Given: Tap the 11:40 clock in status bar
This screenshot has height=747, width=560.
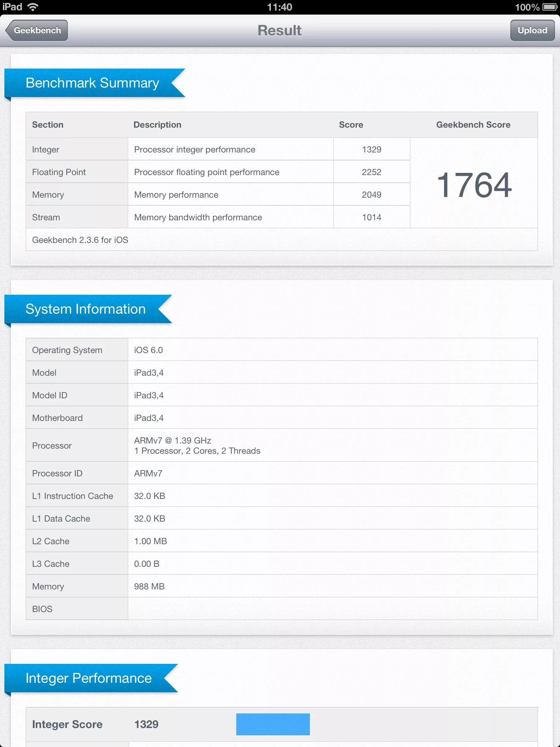Looking at the screenshot, I should coord(280,7).
